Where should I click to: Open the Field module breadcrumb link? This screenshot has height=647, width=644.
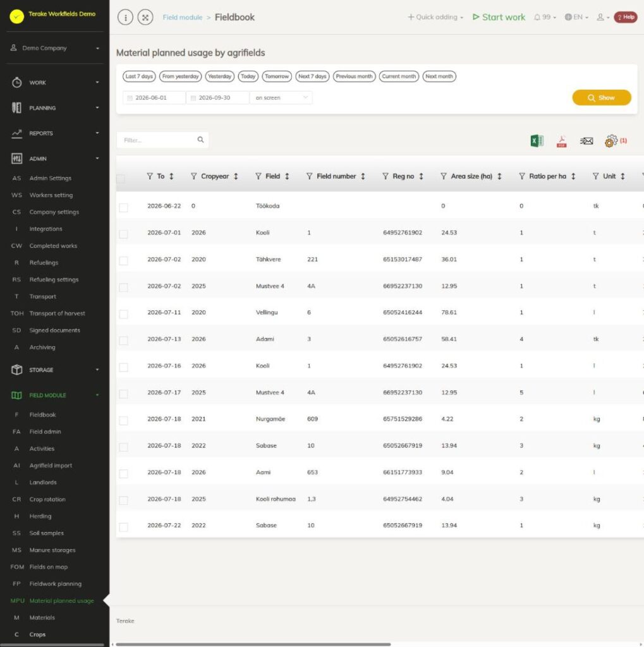point(183,17)
